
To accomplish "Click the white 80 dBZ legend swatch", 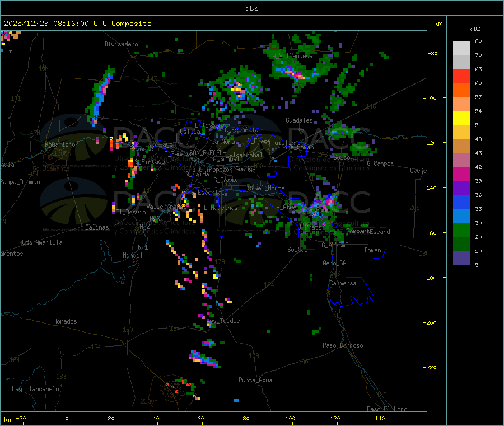I will 461,48.
